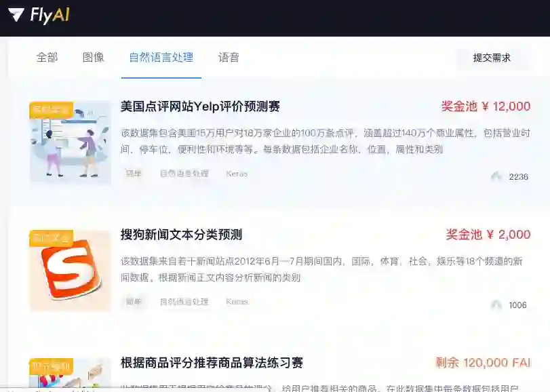Click the Keras tag under the Yelp competition
550x392 pixels.
click(237, 174)
